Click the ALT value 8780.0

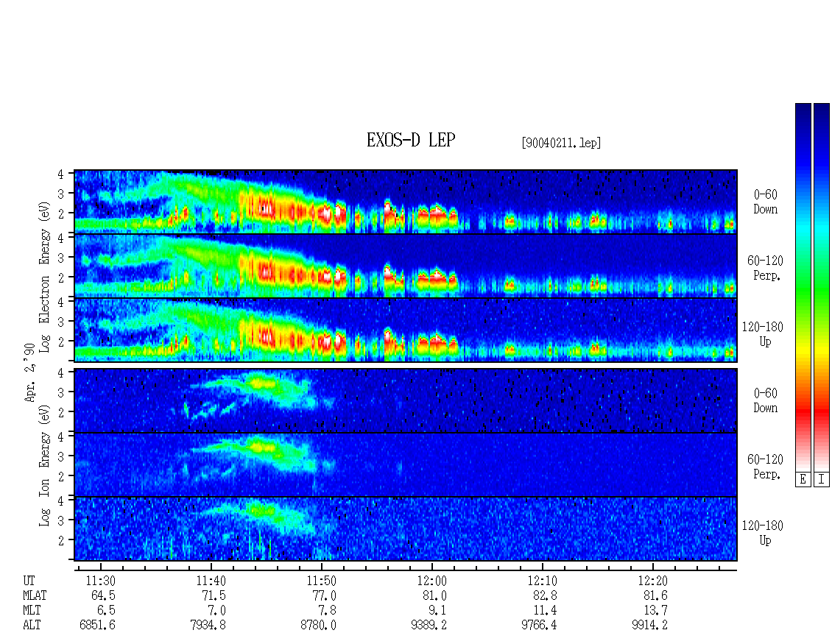[x=318, y=626]
